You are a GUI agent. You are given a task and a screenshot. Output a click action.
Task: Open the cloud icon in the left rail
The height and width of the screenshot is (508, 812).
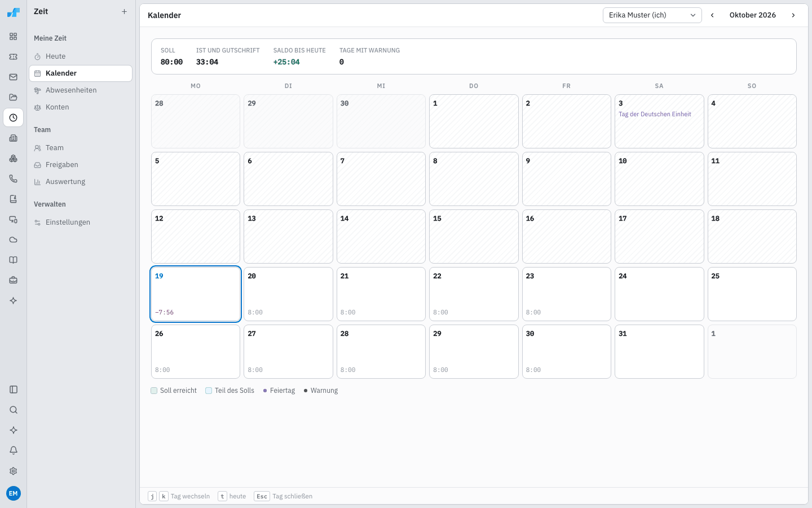click(x=14, y=240)
